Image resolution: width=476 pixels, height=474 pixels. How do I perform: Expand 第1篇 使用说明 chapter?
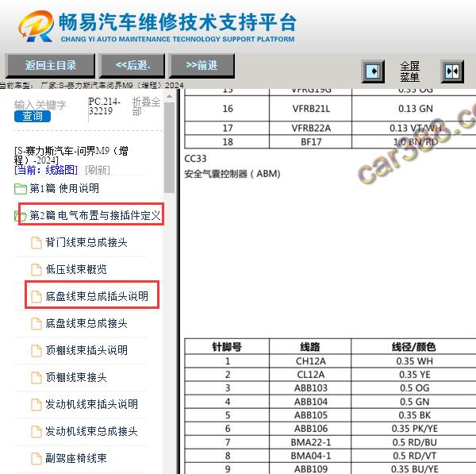[x=64, y=188]
